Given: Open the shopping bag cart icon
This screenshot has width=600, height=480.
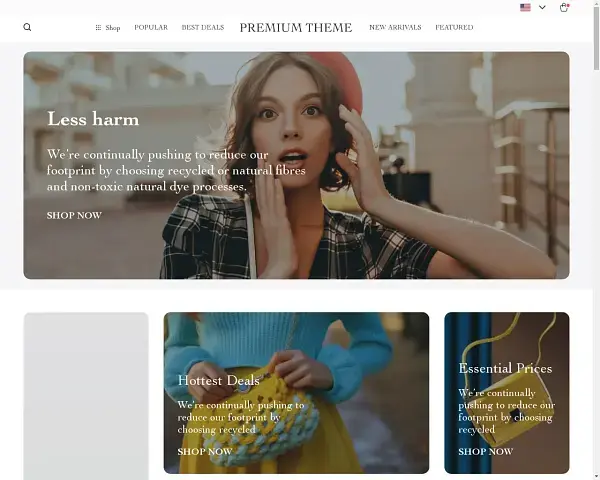Looking at the screenshot, I should [564, 7].
